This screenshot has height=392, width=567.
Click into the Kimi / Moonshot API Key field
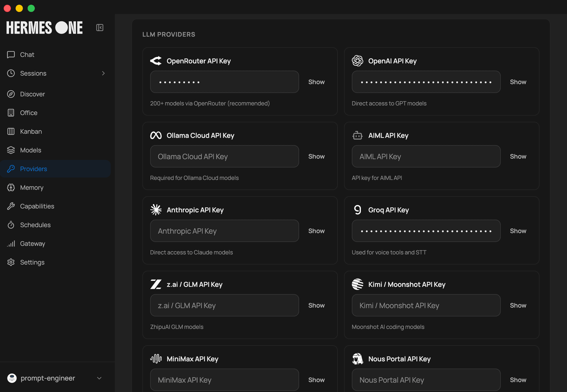click(x=426, y=305)
